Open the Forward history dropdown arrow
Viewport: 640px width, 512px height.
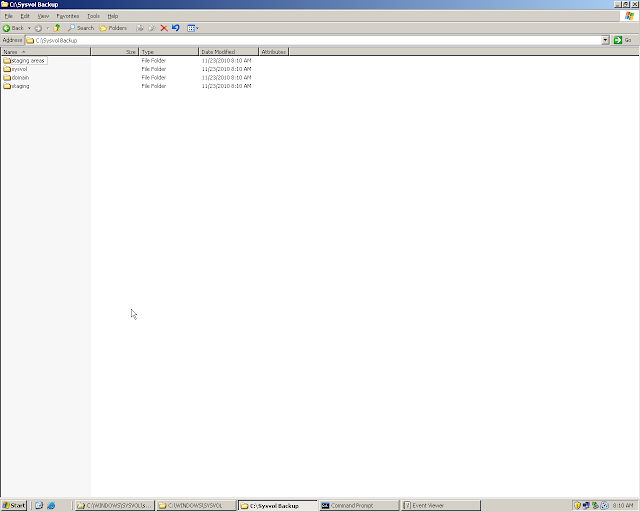[x=47, y=28]
